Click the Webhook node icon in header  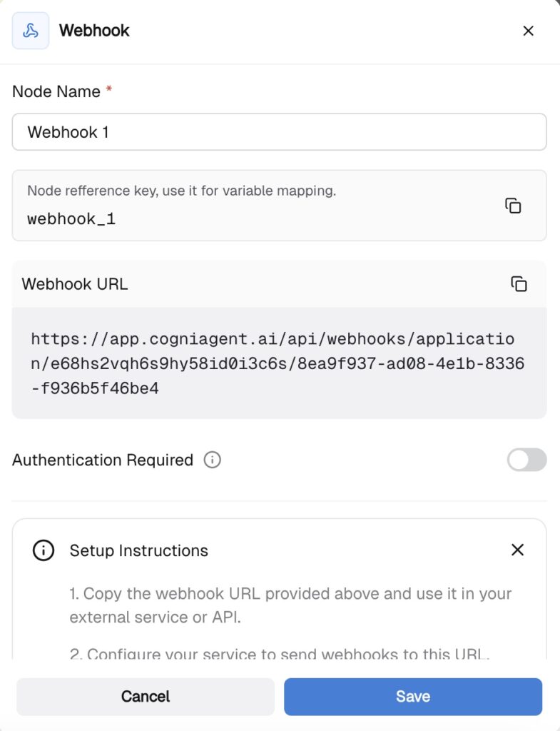tap(31, 31)
